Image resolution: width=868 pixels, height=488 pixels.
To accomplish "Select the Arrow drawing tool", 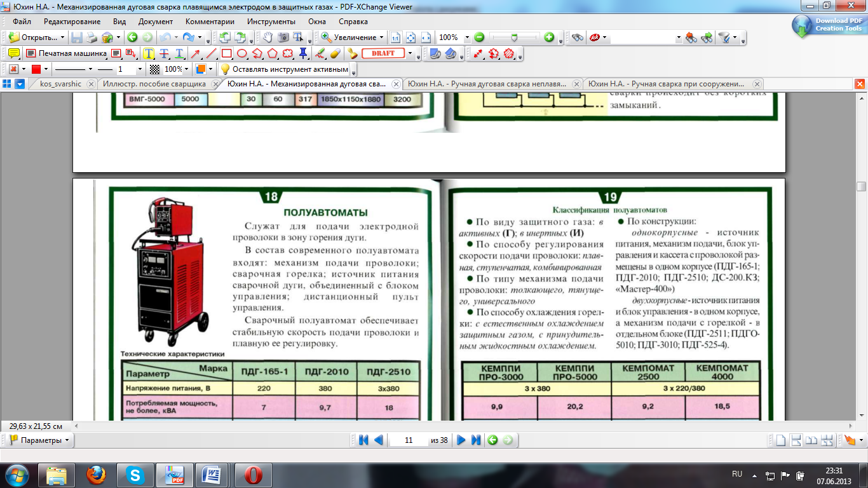I will pos(196,53).
